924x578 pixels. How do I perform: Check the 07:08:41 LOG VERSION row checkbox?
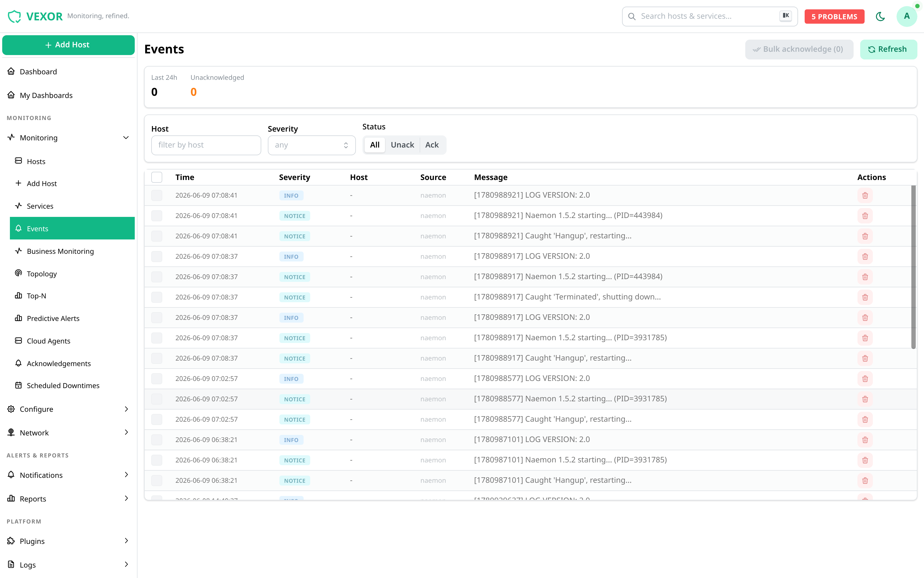(x=156, y=195)
